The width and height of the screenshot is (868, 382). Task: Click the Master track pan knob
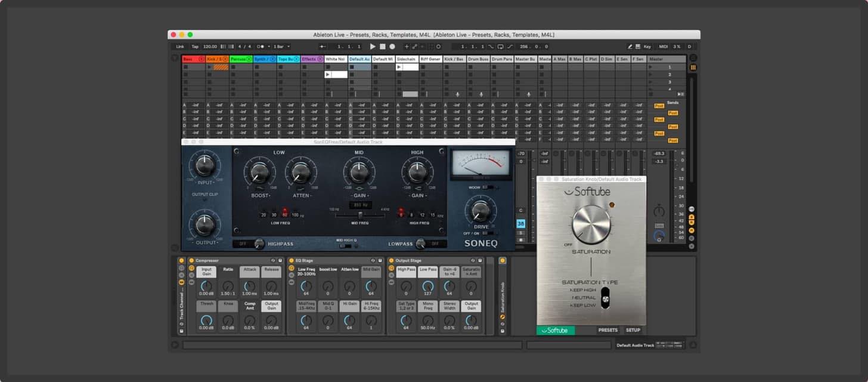pos(659,211)
